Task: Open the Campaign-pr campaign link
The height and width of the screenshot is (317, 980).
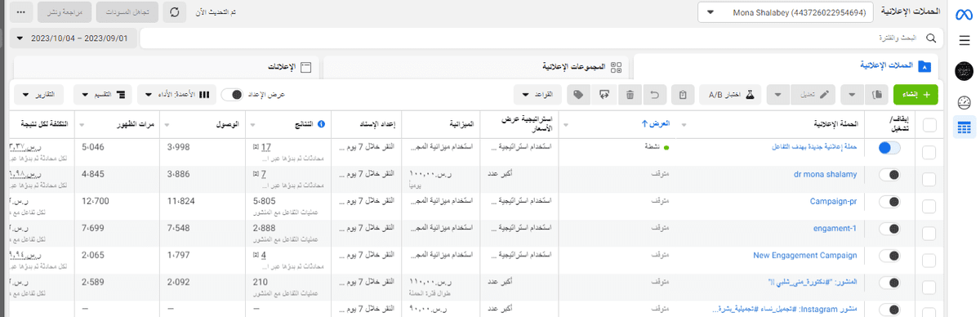Action: [833, 201]
